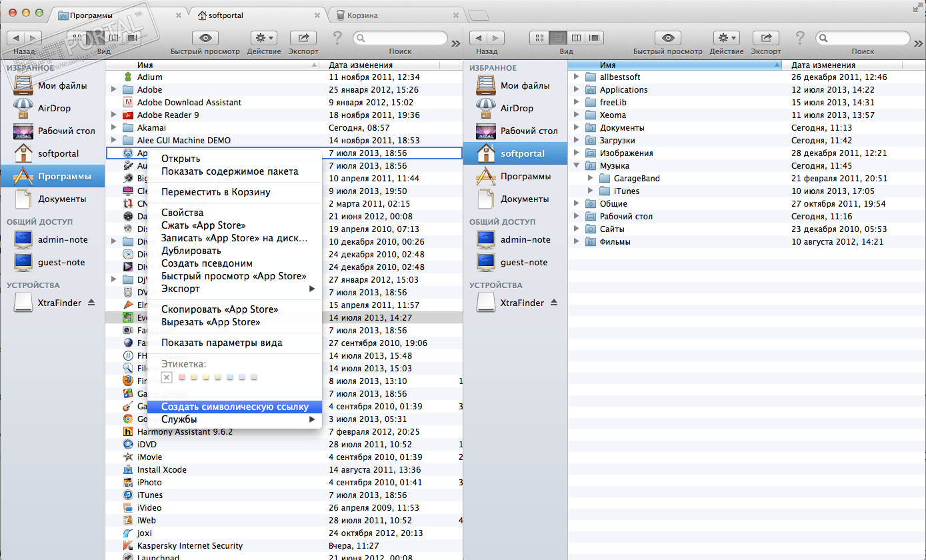Screen dimensions: 926x560
Task: Select the iMovie star icon
Action: coord(129,457)
